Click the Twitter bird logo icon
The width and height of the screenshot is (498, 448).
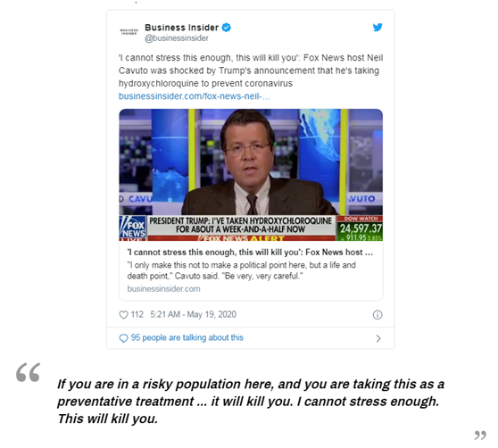tap(378, 28)
